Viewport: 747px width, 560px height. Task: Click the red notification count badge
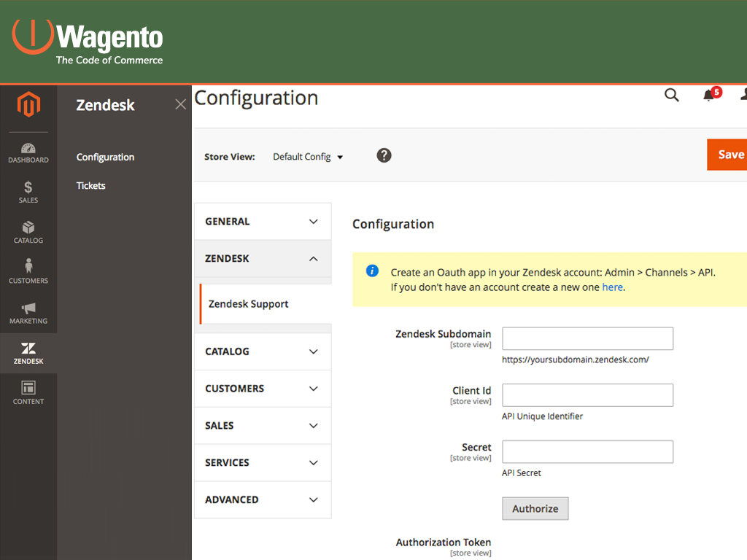tap(716, 92)
